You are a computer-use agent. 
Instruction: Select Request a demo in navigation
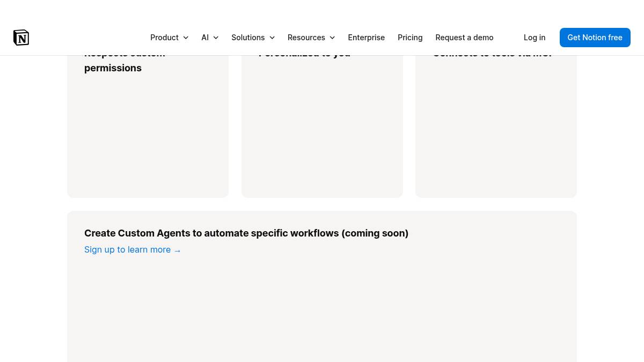click(x=464, y=38)
